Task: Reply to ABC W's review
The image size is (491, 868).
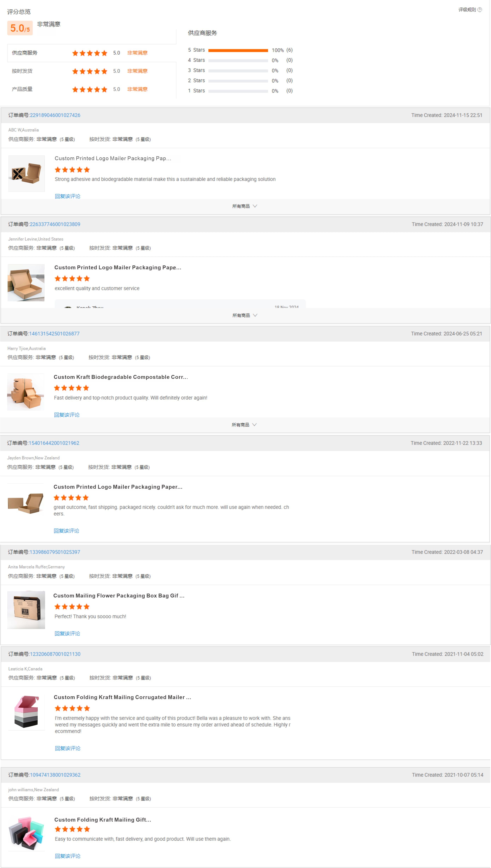Action: 68,196
